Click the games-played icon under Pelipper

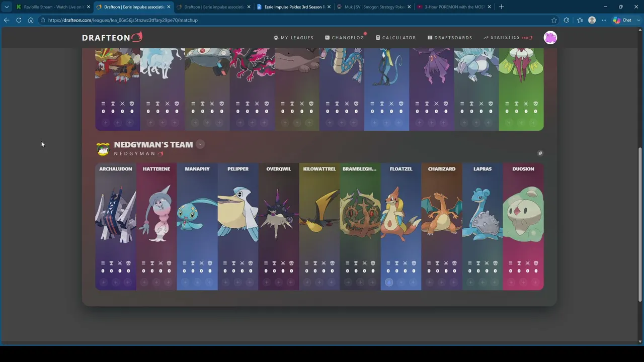225,263
